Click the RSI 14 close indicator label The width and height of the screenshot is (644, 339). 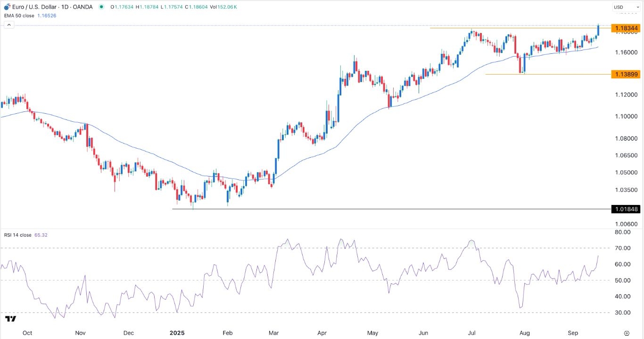17,235
